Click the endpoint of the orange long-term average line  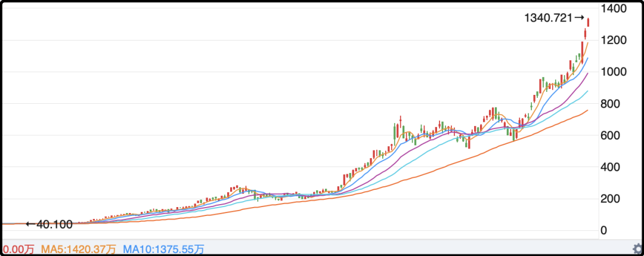pyautogui.click(x=588, y=110)
